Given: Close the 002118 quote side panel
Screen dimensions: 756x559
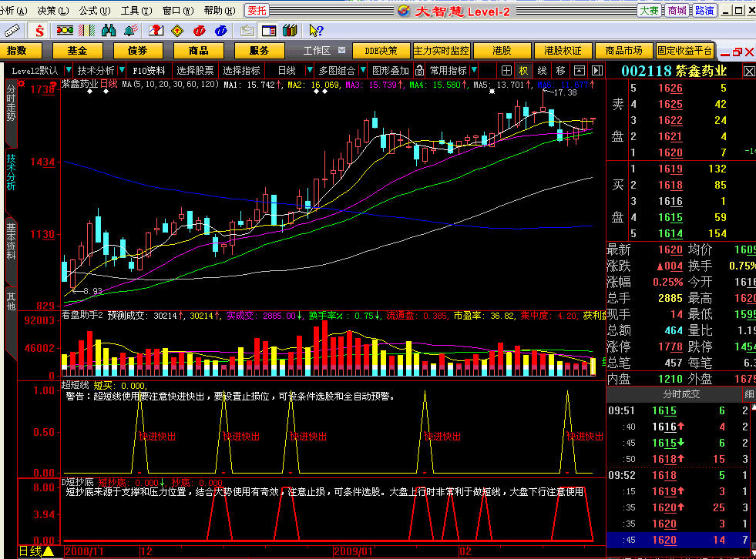Looking at the screenshot, I should coord(749,72).
